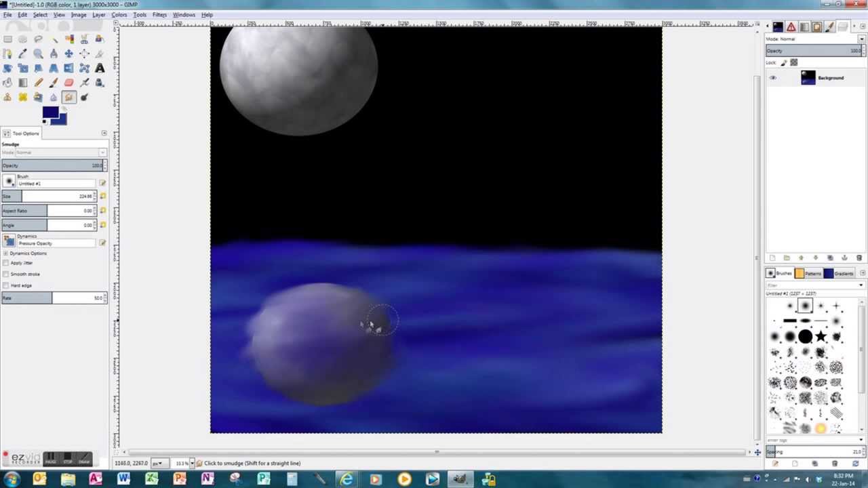This screenshot has height=488, width=868.
Task: Open the Filters menu
Action: (x=159, y=14)
